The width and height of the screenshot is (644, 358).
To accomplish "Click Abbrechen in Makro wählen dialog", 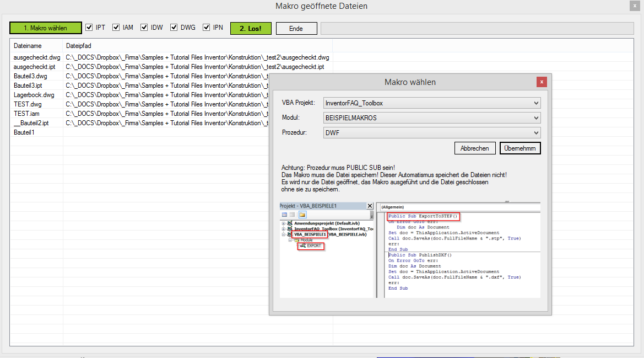I will click(475, 148).
